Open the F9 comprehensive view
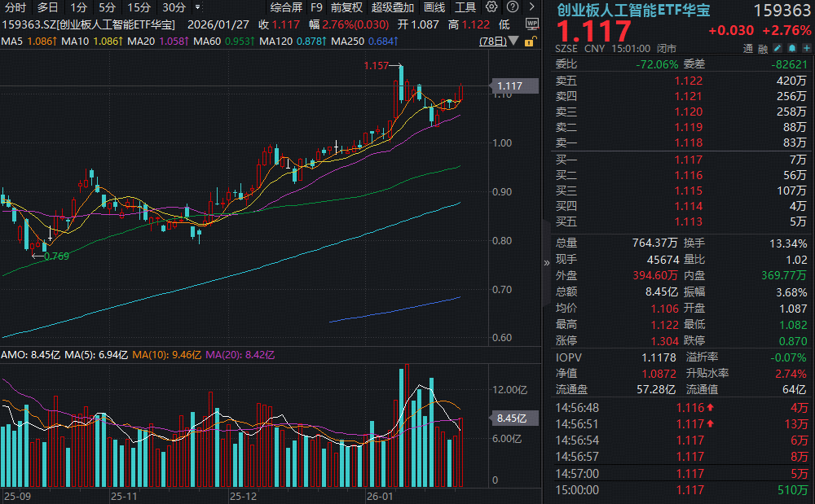The height and width of the screenshot is (504, 815). pos(317,7)
